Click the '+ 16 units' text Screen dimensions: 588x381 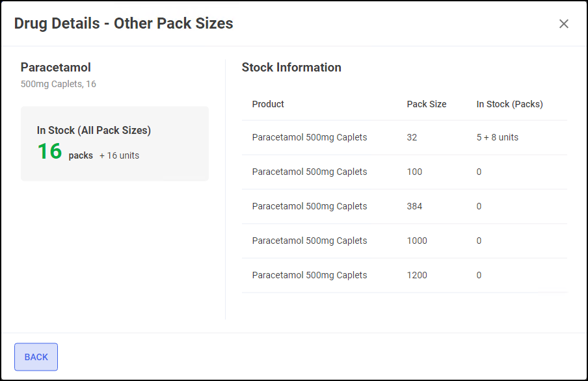point(119,155)
